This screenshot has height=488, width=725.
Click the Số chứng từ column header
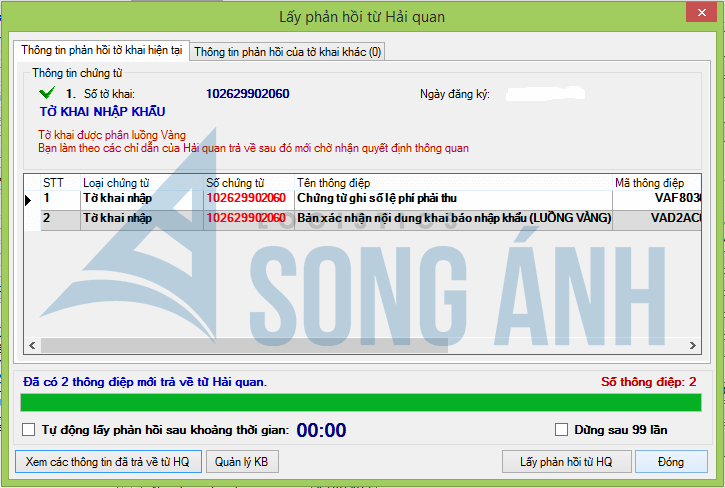pos(248,182)
